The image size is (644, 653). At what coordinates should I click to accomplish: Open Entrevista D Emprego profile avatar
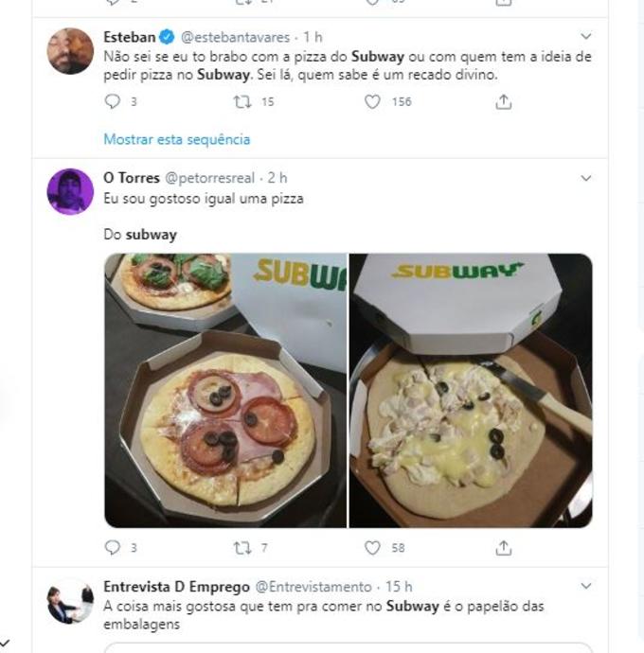(70, 603)
